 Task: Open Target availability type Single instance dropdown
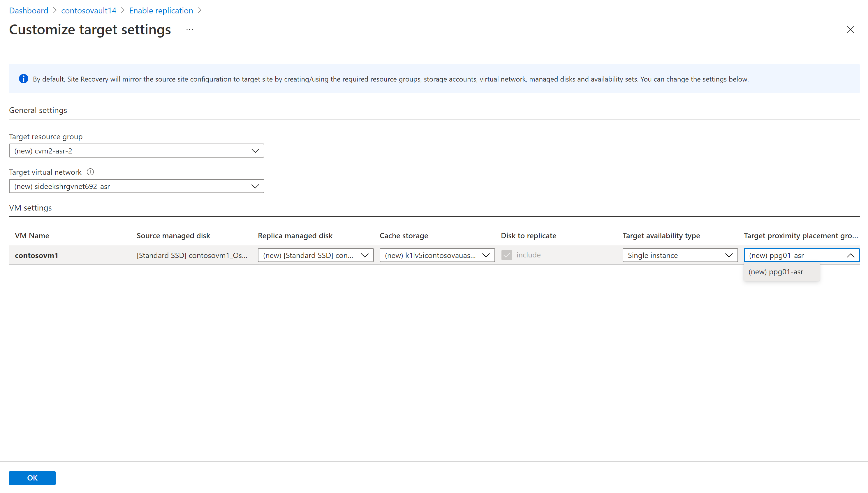coord(680,255)
